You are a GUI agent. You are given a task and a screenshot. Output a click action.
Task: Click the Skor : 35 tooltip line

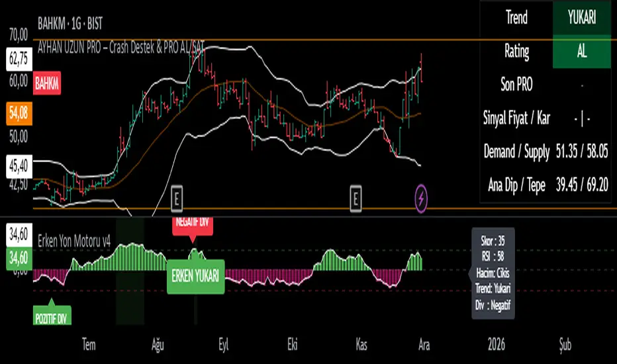tap(493, 241)
